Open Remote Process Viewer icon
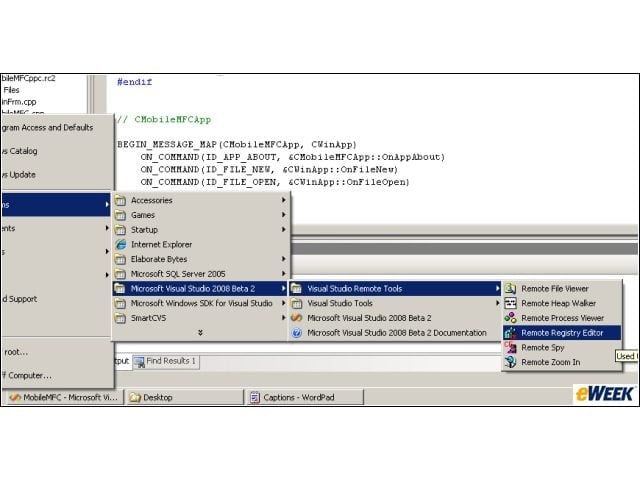 (x=510, y=318)
